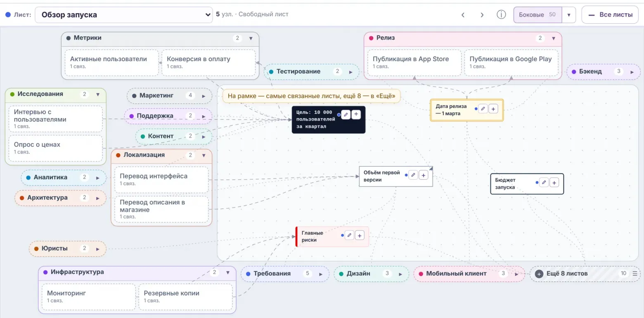Select the "Интервью с пользователями" card

coord(56,119)
